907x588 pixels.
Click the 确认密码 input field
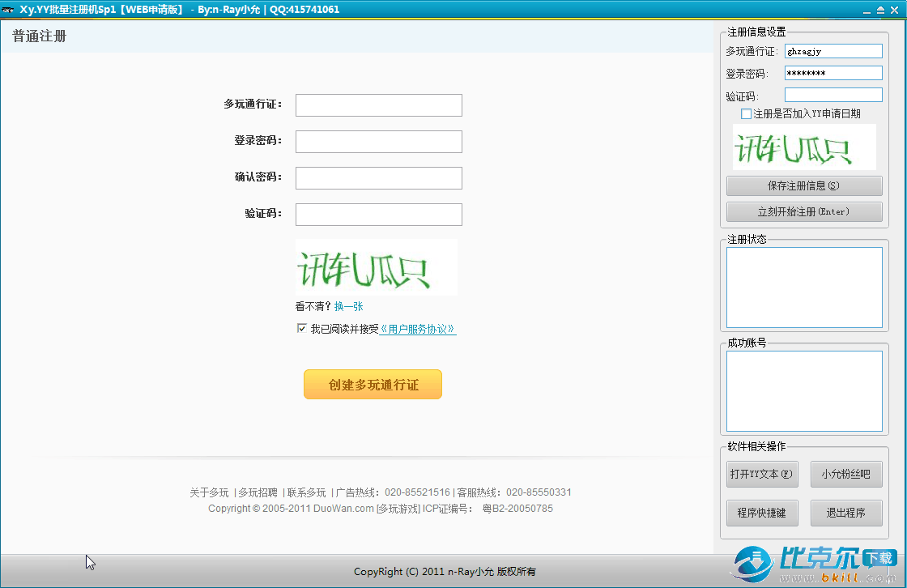[378, 178]
